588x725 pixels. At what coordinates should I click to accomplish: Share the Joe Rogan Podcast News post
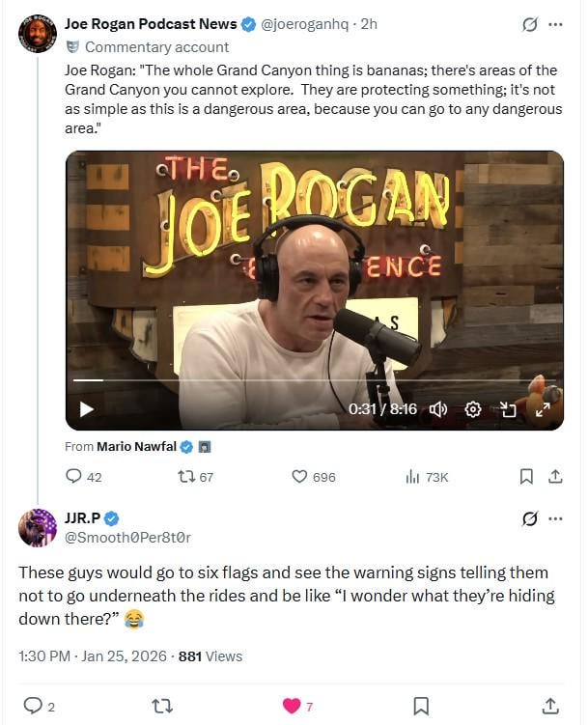pos(555,476)
